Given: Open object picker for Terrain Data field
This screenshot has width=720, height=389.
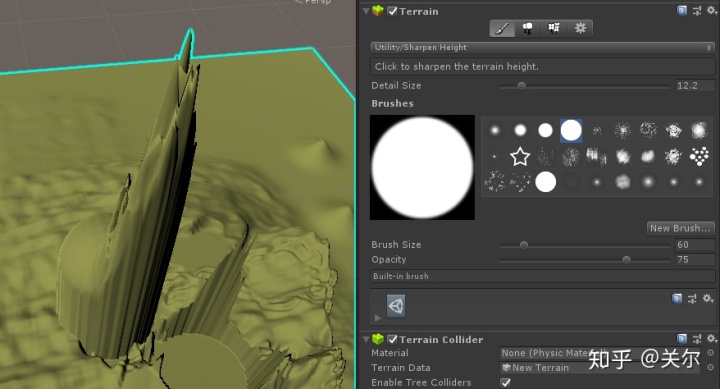Looking at the screenshot, I should pos(711,367).
